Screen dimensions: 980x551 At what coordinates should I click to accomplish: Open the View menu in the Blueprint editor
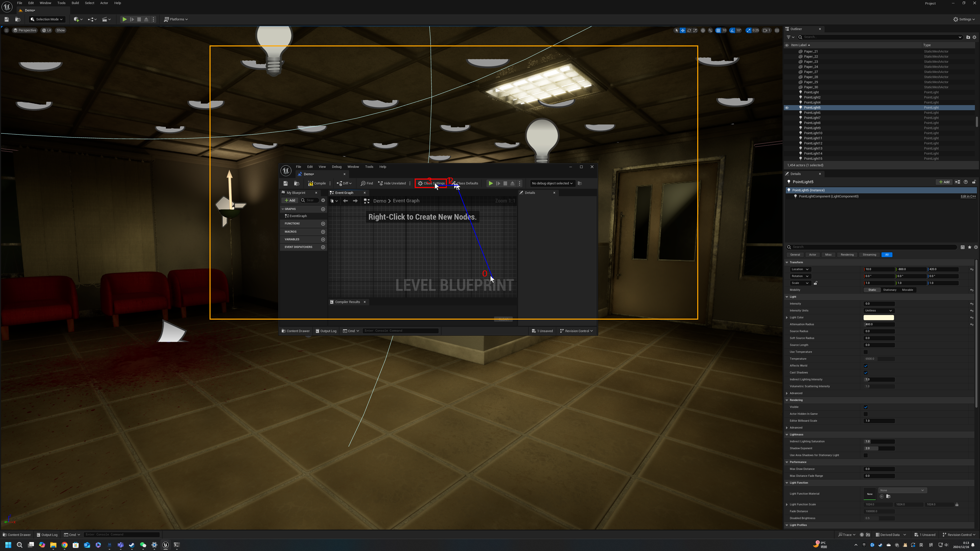pos(322,167)
